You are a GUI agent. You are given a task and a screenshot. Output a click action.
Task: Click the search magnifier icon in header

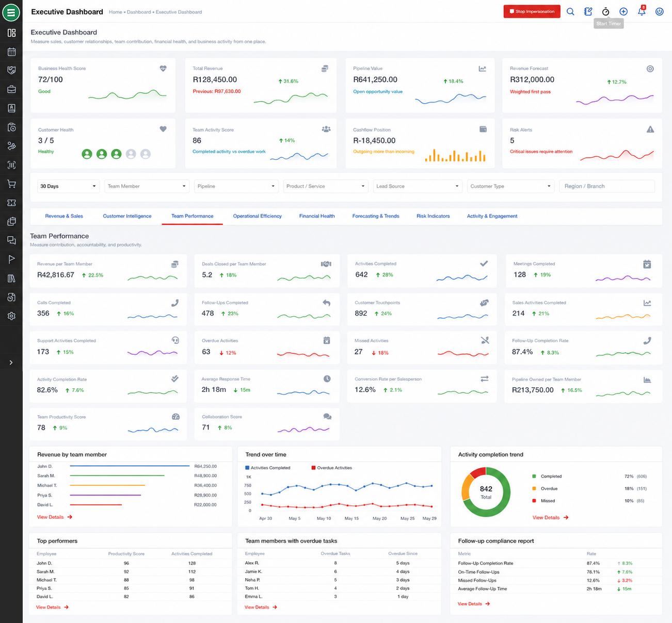(570, 11)
